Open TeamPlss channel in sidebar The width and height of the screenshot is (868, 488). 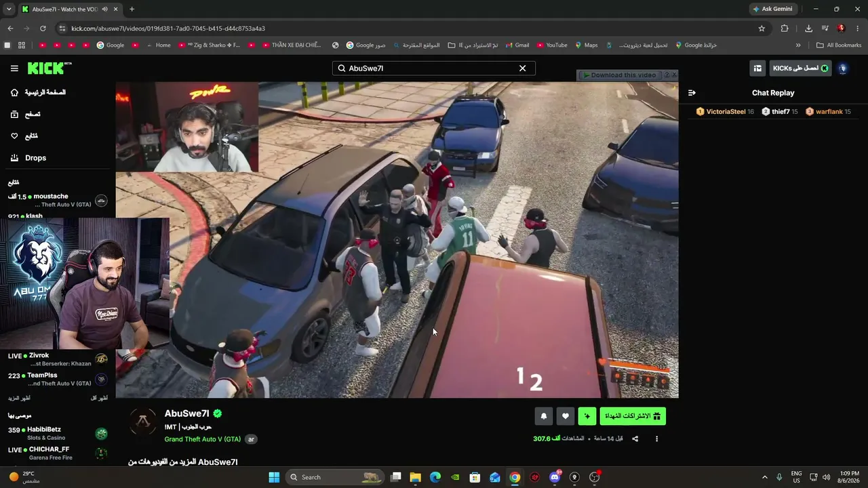coord(58,379)
